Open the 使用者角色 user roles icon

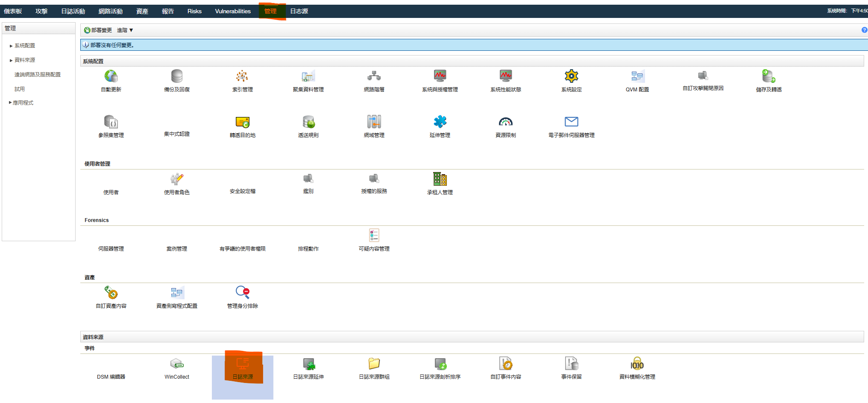point(177,179)
